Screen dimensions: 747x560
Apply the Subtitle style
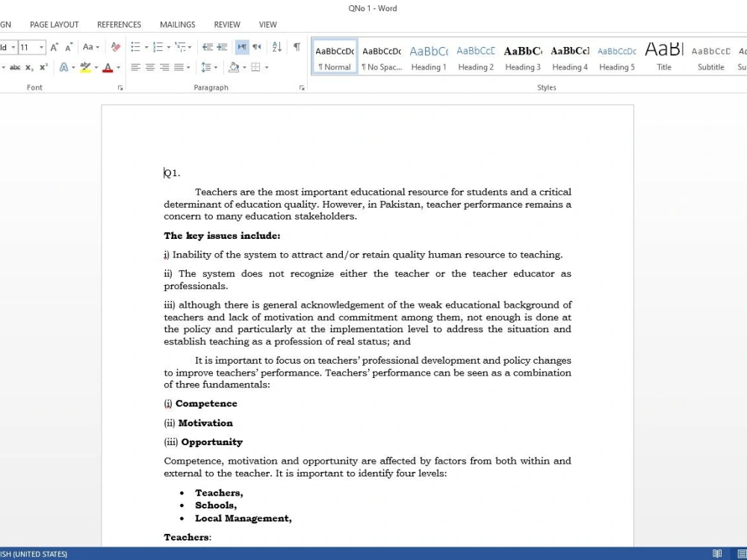point(711,57)
